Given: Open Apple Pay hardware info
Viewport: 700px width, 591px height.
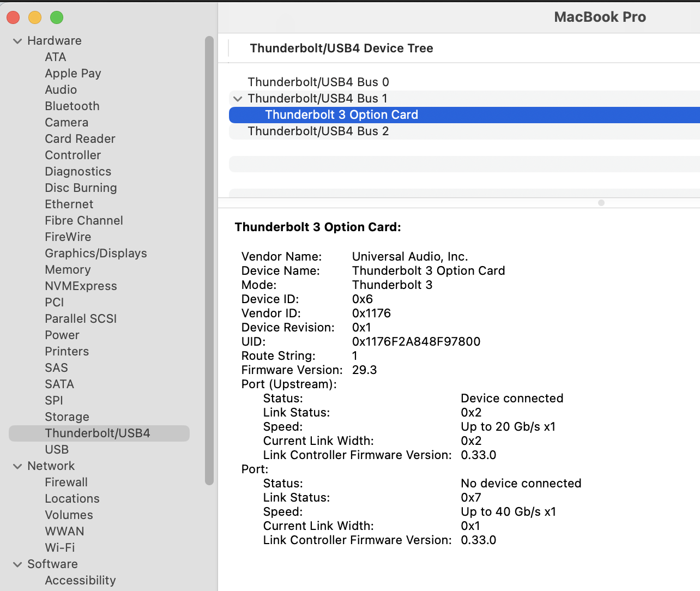Looking at the screenshot, I should (x=73, y=74).
